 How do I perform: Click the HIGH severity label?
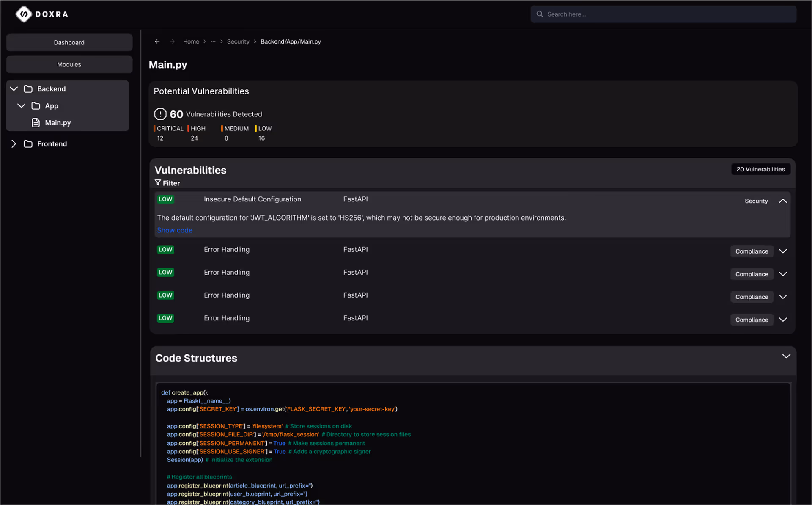point(198,128)
